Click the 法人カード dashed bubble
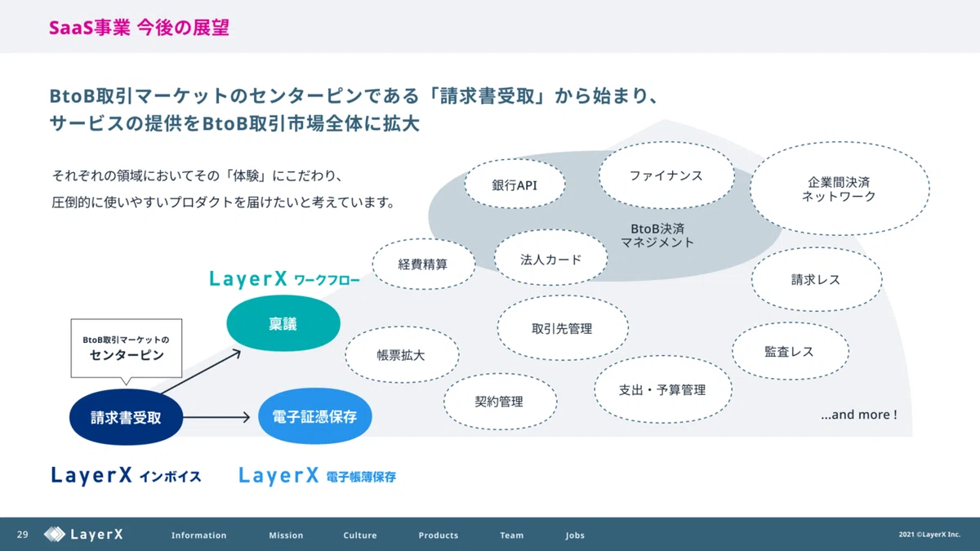The image size is (980, 551). 551,260
